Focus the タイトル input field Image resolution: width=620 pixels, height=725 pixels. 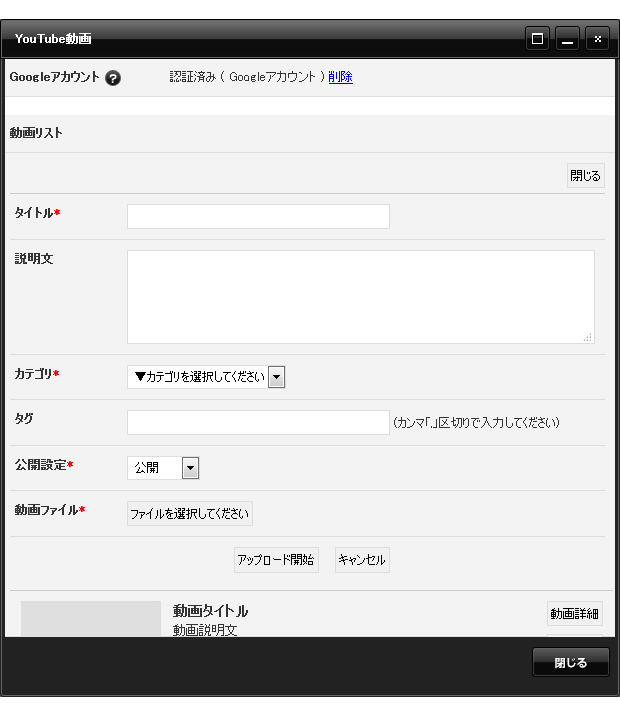pyautogui.click(x=258, y=216)
